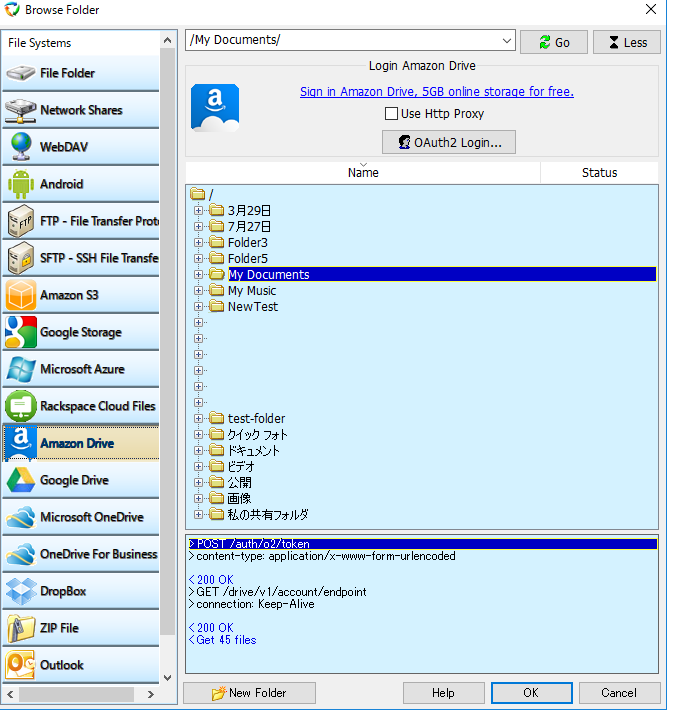
Task: Enable the Use Http Proxy checkbox
Action: (391, 113)
